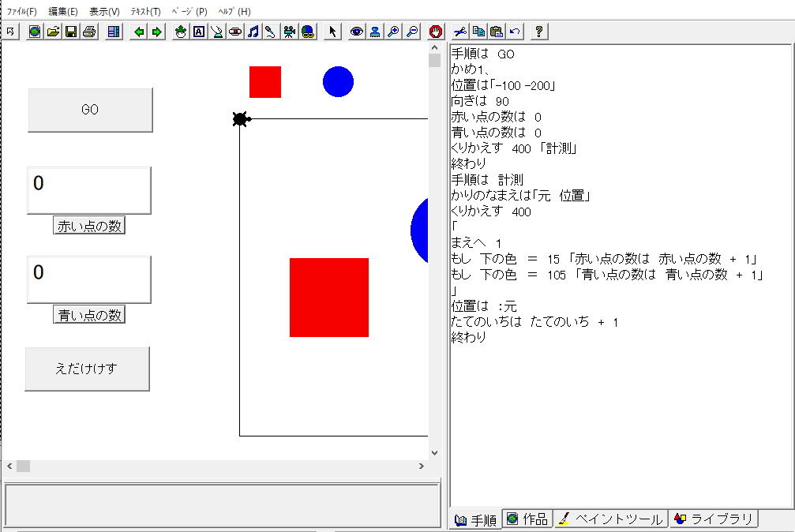The height and width of the screenshot is (532, 795).
Task: Paste with the clipboard icon
Action: pos(497,32)
